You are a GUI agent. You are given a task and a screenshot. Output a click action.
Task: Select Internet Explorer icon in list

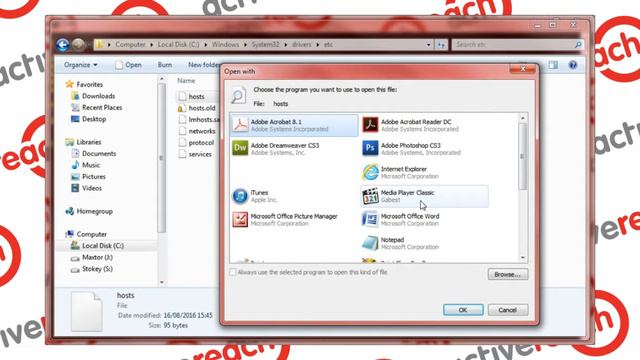pyautogui.click(x=370, y=172)
